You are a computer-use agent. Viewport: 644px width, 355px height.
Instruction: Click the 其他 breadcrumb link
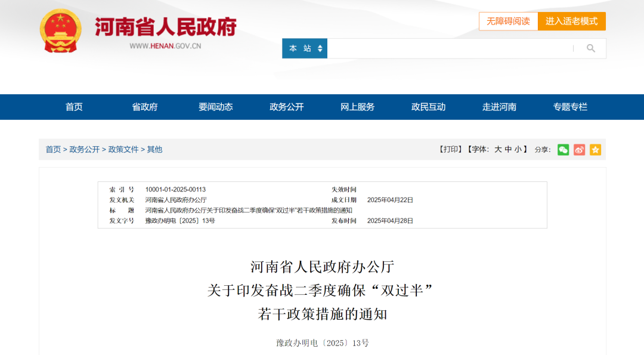[155, 150]
